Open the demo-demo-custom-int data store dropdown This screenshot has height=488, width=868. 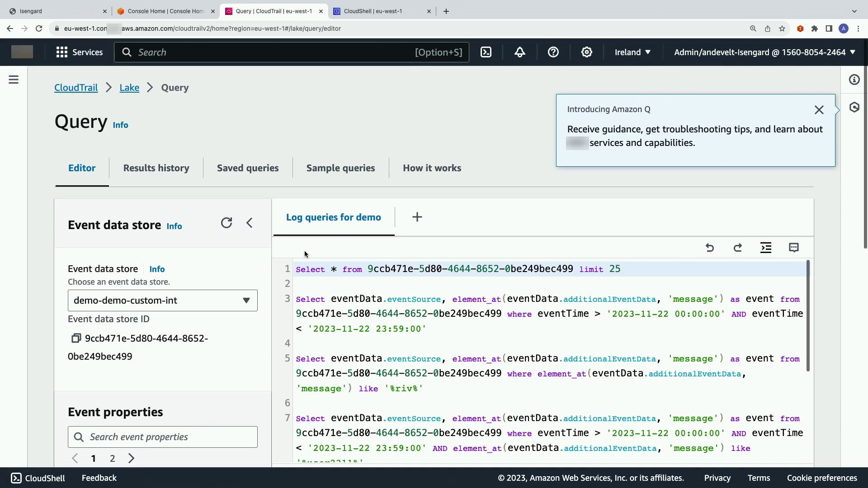[163, 300]
